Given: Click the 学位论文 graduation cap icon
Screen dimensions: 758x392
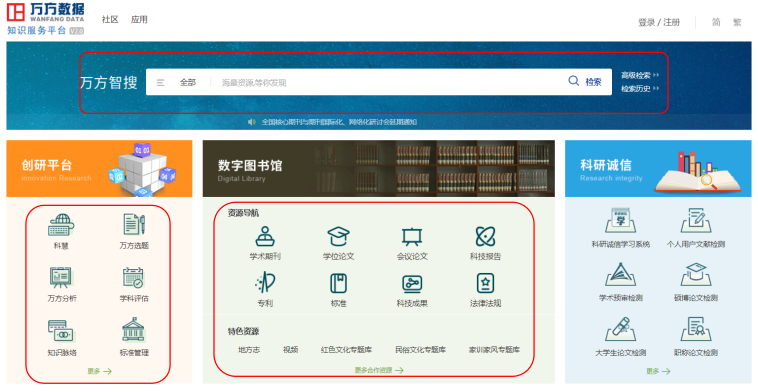Looking at the screenshot, I should pos(338,236).
